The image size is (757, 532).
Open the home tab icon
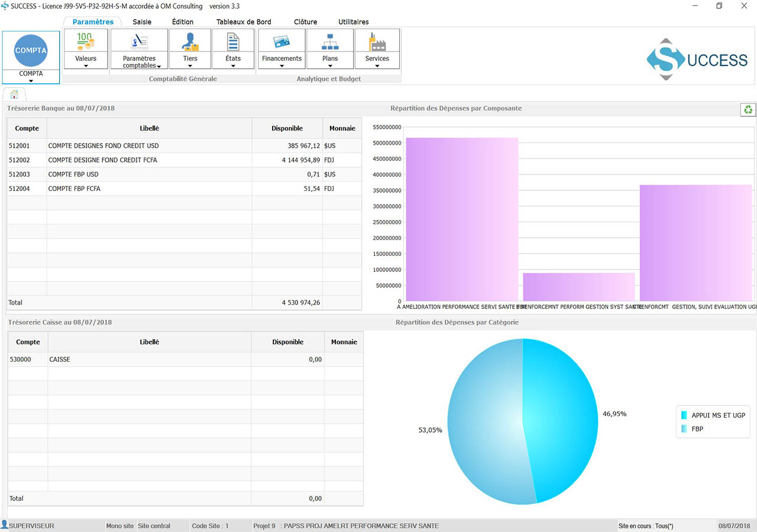pos(14,94)
